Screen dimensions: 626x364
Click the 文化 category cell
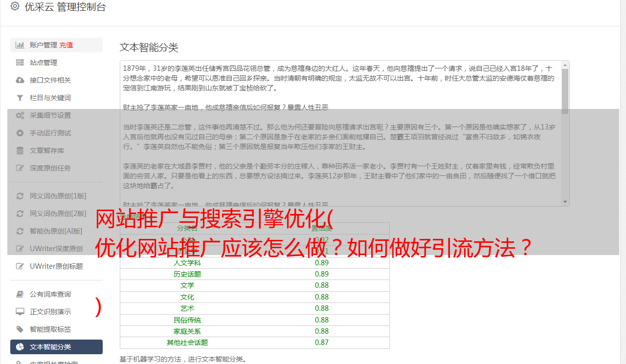(x=187, y=297)
